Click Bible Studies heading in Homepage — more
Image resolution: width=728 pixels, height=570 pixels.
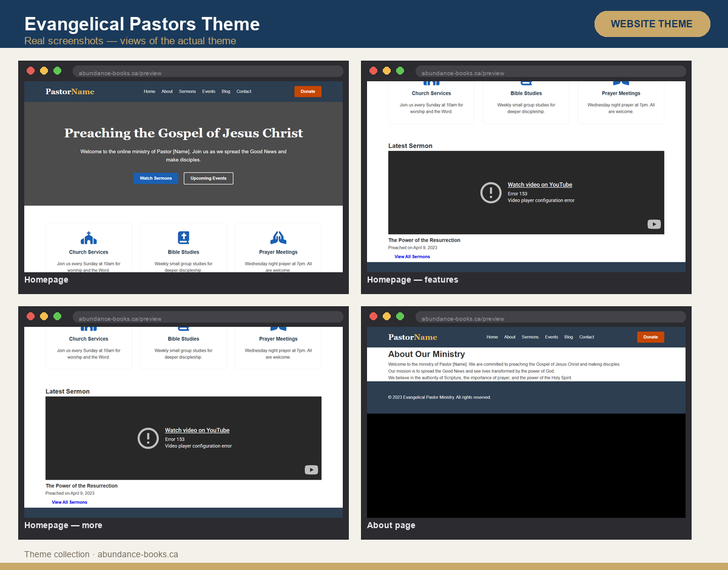(183, 339)
